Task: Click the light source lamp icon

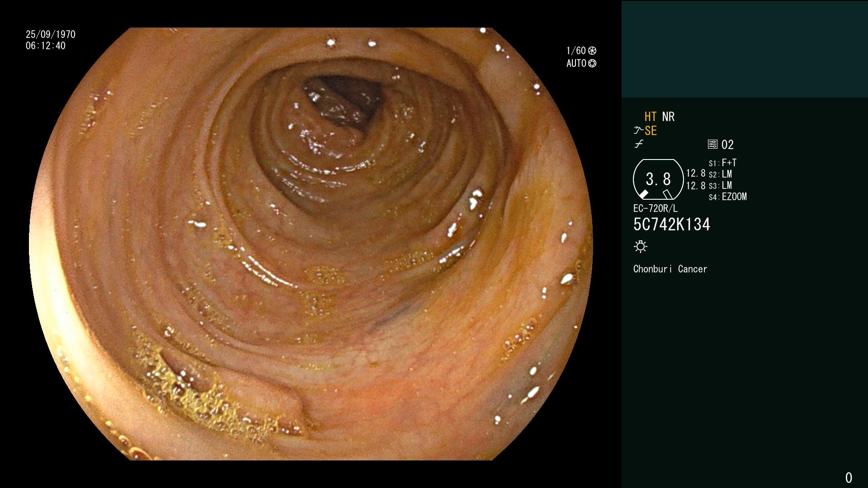Action: click(641, 246)
